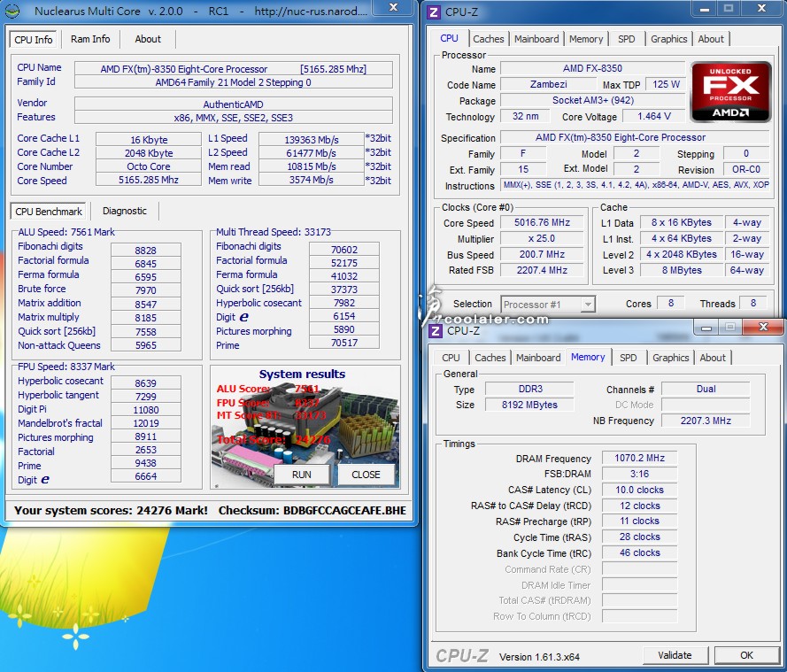787x672 pixels.
Task: Open About tab in CPU-Z processor window
Action: 711,39
